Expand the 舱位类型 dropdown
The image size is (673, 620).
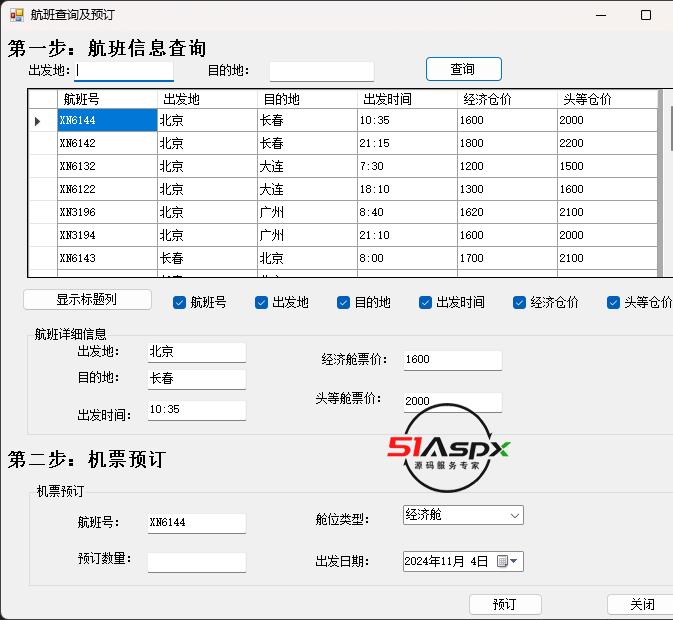[x=514, y=516]
